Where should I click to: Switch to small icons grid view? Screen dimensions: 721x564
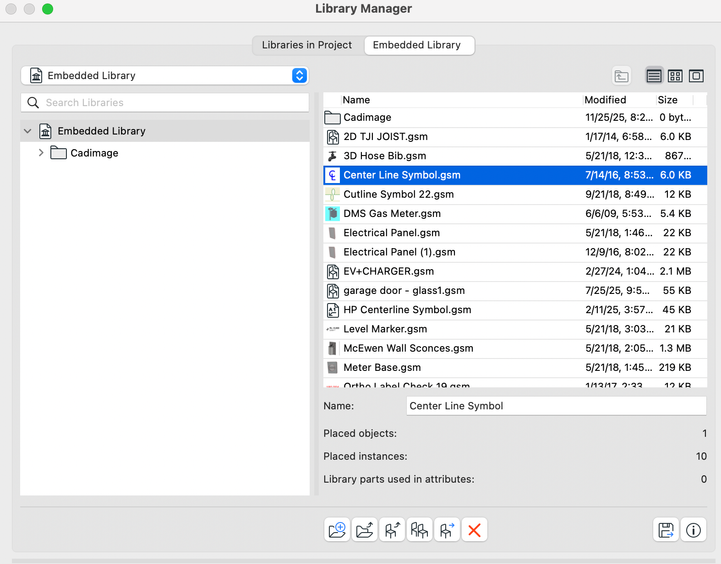pyautogui.click(x=675, y=76)
